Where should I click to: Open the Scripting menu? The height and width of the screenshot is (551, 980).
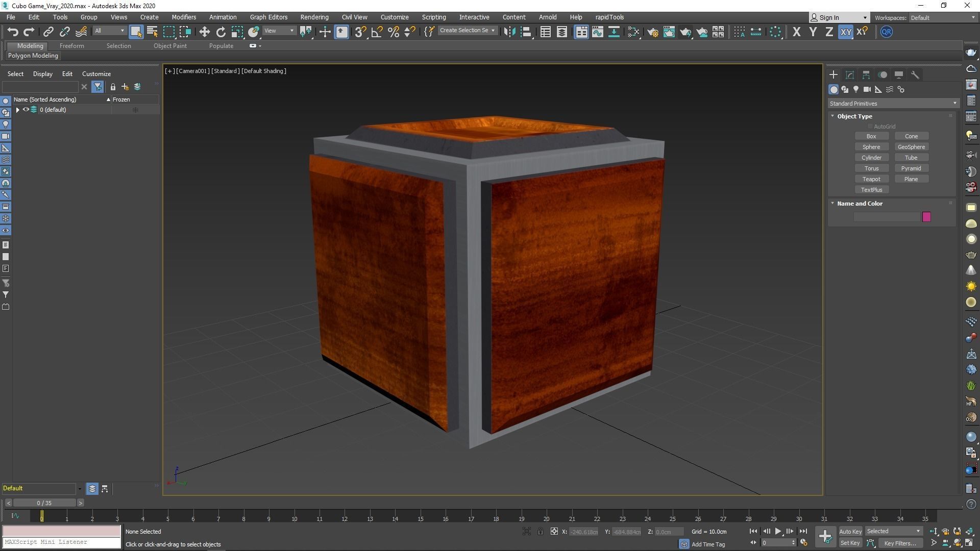[x=433, y=17]
